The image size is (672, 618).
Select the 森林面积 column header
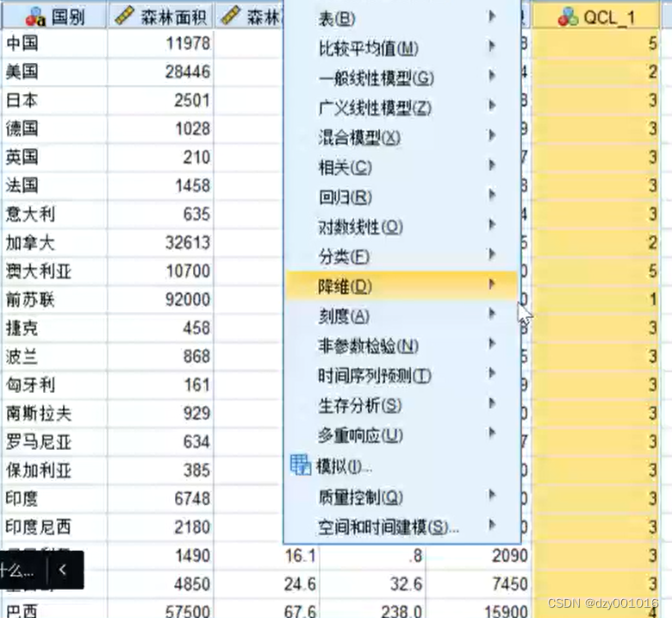point(161,17)
